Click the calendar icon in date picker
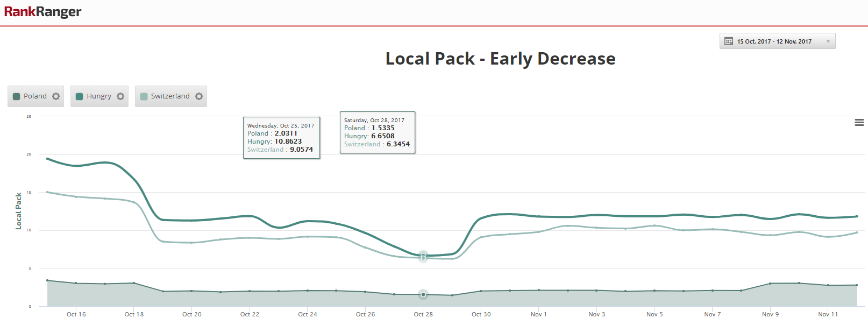Image resolution: width=868 pixels, height=325 pixels. [729, 41]
